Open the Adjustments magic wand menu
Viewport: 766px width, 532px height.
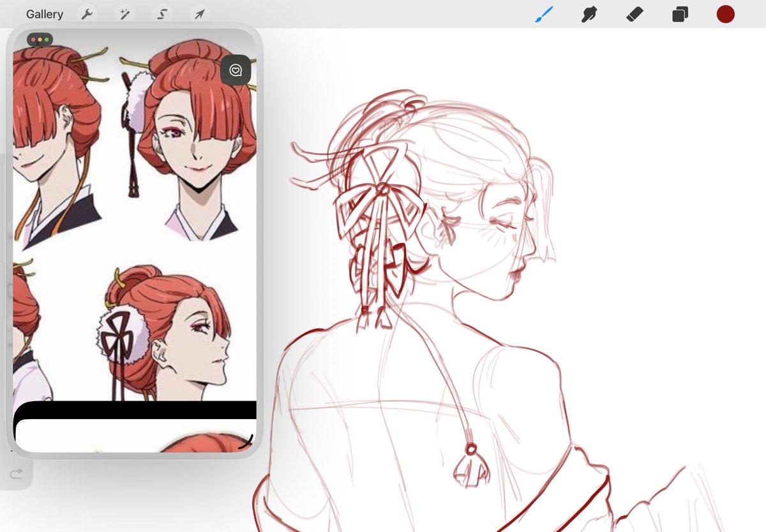tap(124, 14)
